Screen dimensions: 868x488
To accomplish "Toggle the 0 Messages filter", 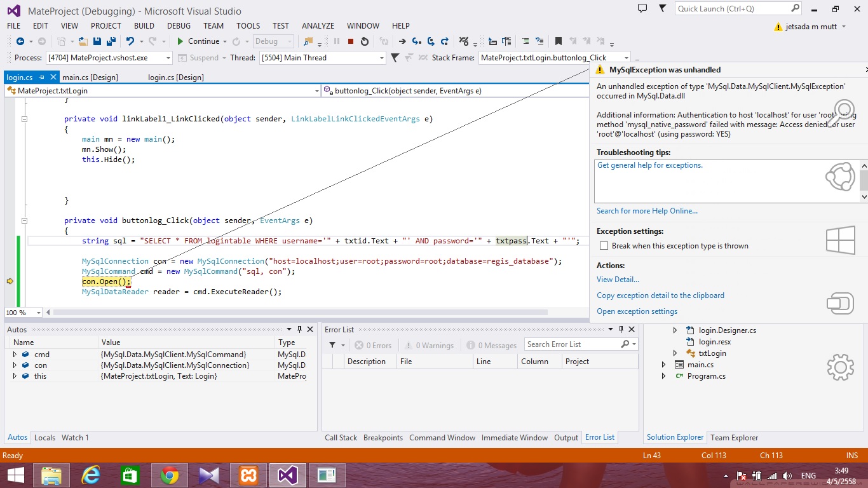I will coord(492,345).
